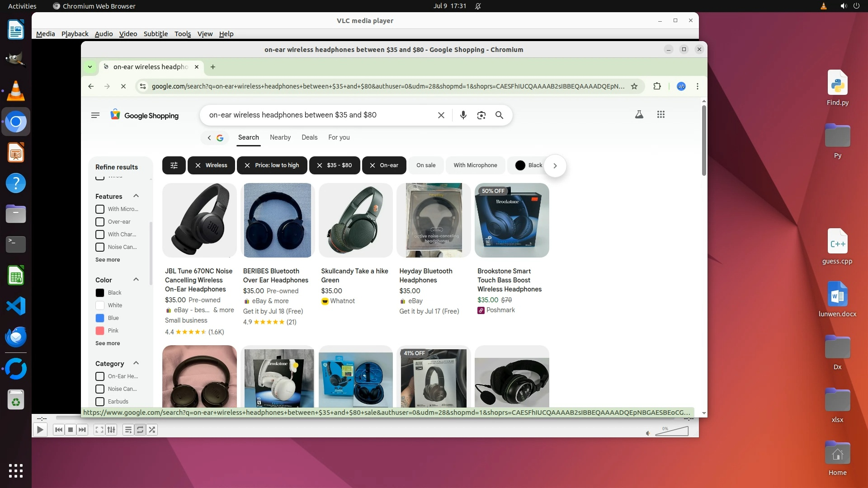The width and height of the screenshot is (868, 488).
Task: Bookmark this page with star icon
Action: (x=634, y=86)
